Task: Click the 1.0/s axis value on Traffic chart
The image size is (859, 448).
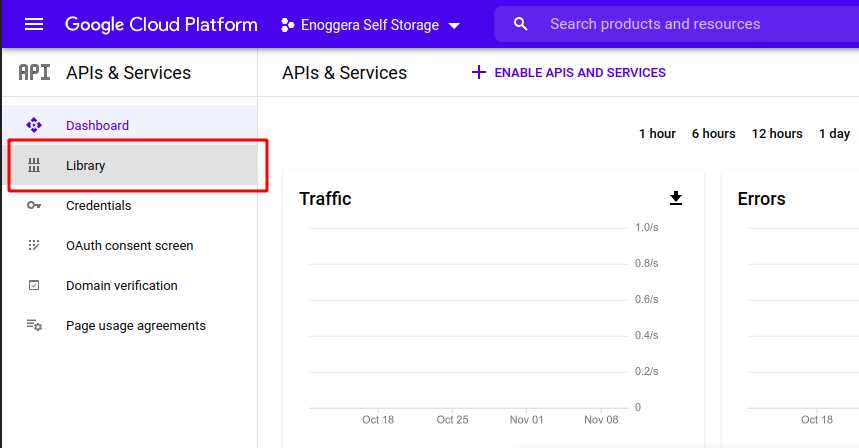Action: point(646,227)
